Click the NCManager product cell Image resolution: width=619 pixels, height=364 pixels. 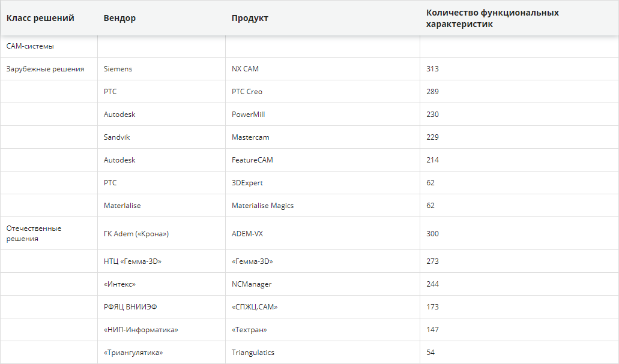tap(322, 284)
